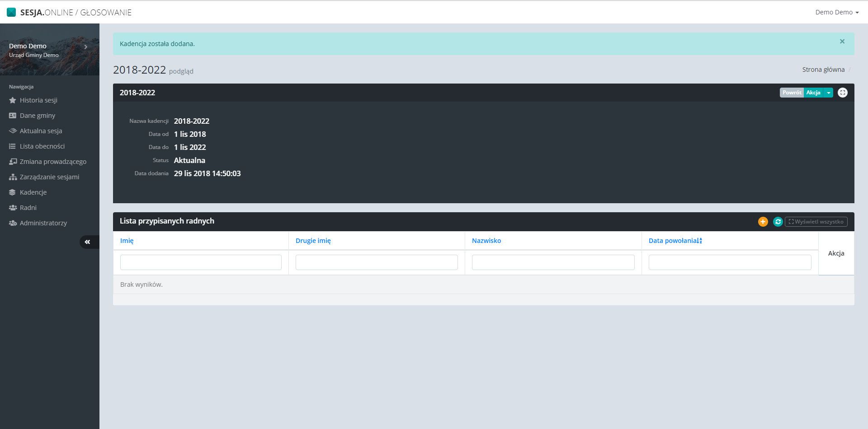Open the Administratorzy section

coord(43,223)
